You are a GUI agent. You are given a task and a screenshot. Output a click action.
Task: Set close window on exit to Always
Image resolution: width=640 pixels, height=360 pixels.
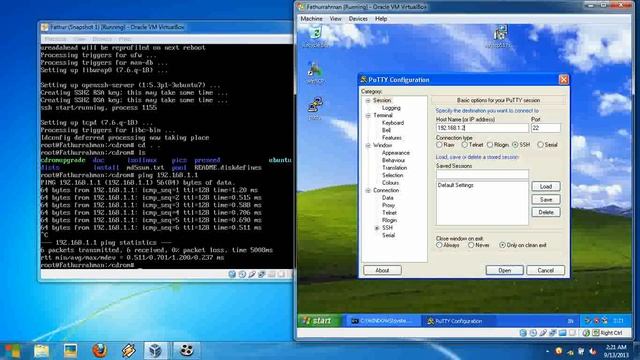click(439, 245)
